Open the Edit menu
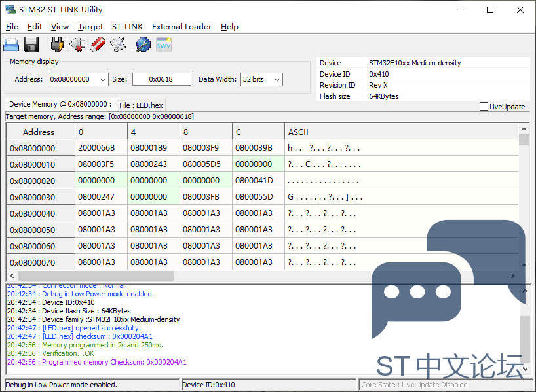 tap(35, 27)
